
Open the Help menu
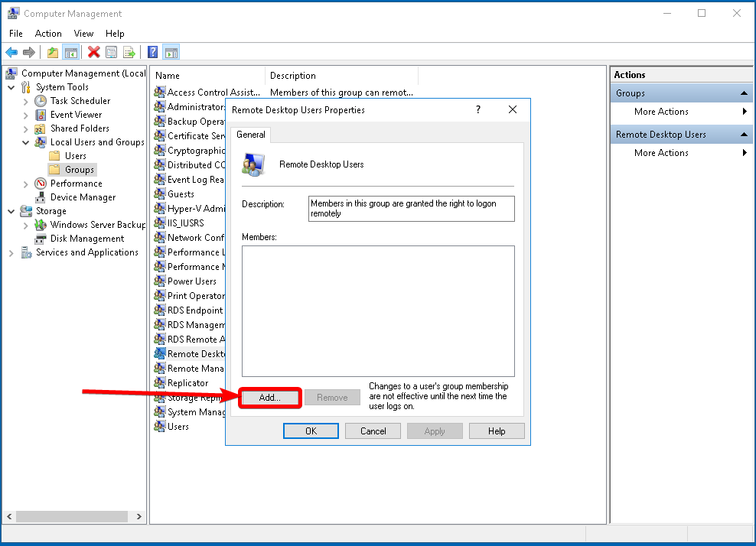(x=115, y=33)
